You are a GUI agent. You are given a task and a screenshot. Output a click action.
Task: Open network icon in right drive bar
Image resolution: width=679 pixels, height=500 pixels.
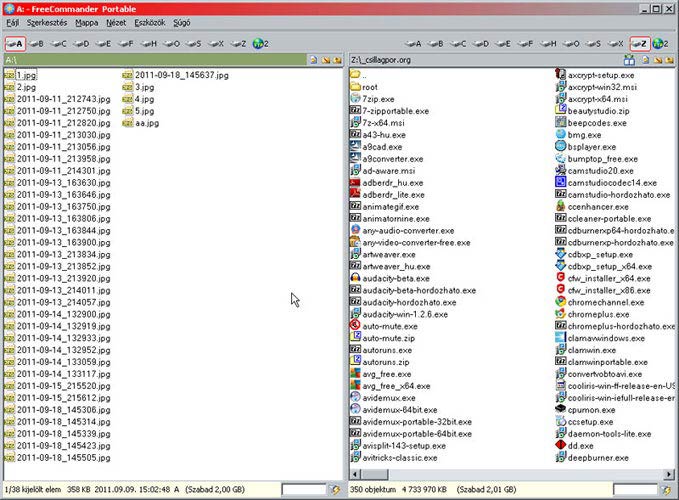[662, 44]
